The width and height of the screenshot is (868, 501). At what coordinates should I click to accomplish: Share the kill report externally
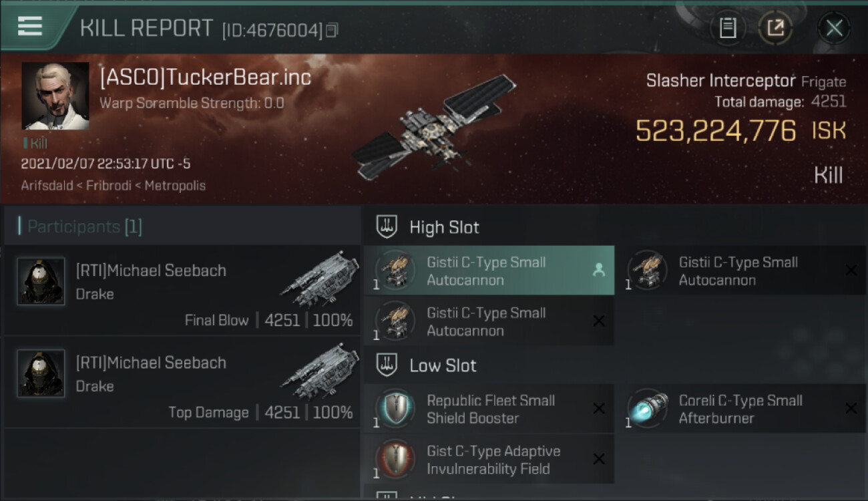tap(775, 28)
